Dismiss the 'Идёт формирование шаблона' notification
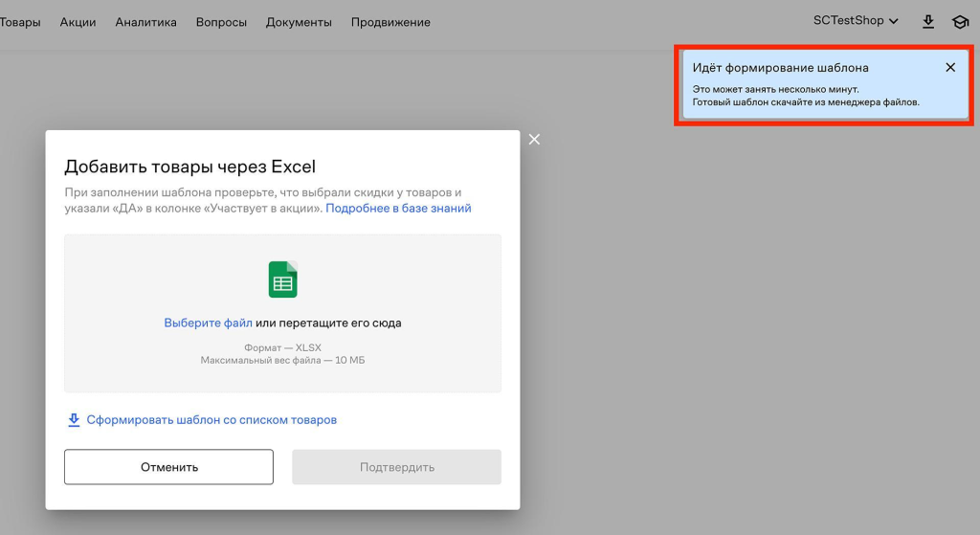Image resolution: width=980 pixels, height=535 pixels. [950, 68]
